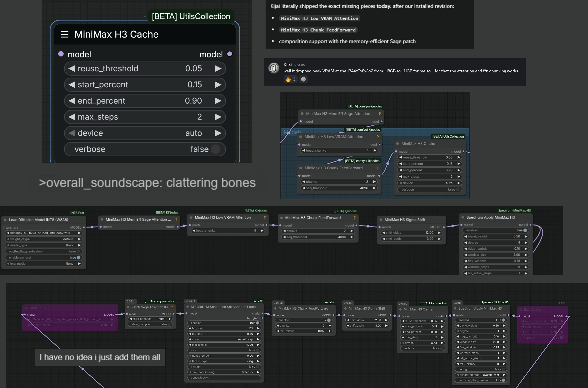This screenshot has height=388, width=588.
Task: Click the right arrow on end_percent in the enlarged Cache node
Action: click(218, 101)
